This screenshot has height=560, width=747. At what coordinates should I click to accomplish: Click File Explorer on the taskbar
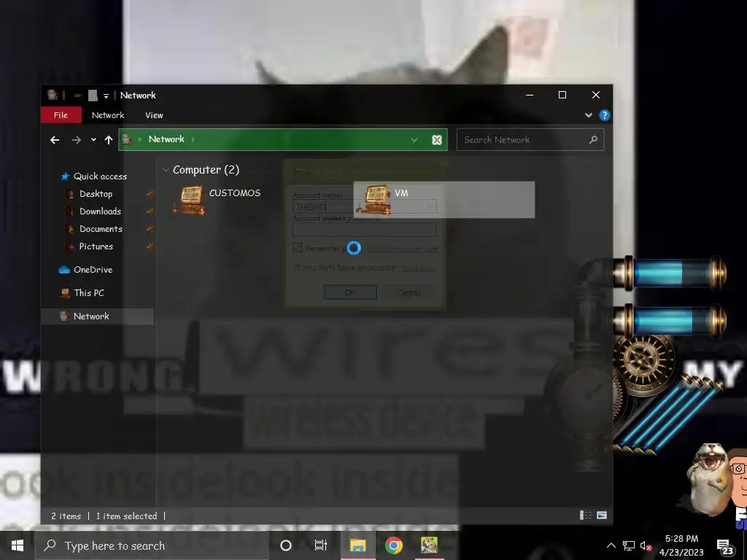pos(357,545)
